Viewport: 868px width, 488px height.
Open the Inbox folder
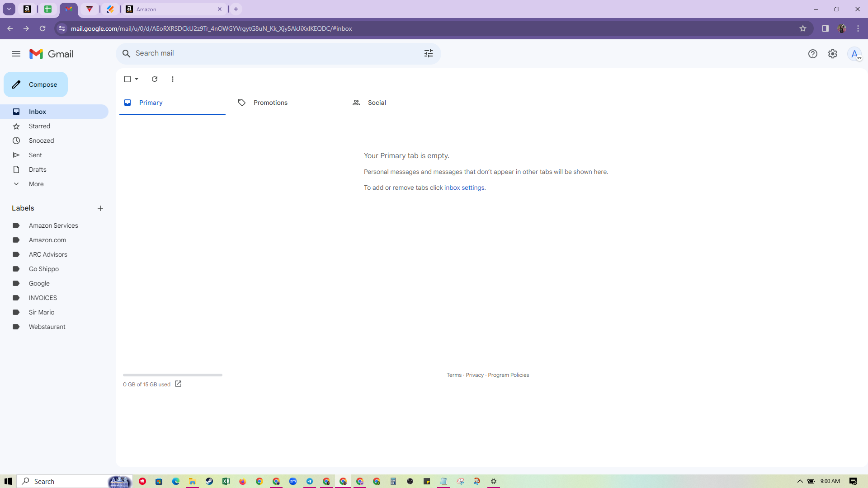coord(54,112)
